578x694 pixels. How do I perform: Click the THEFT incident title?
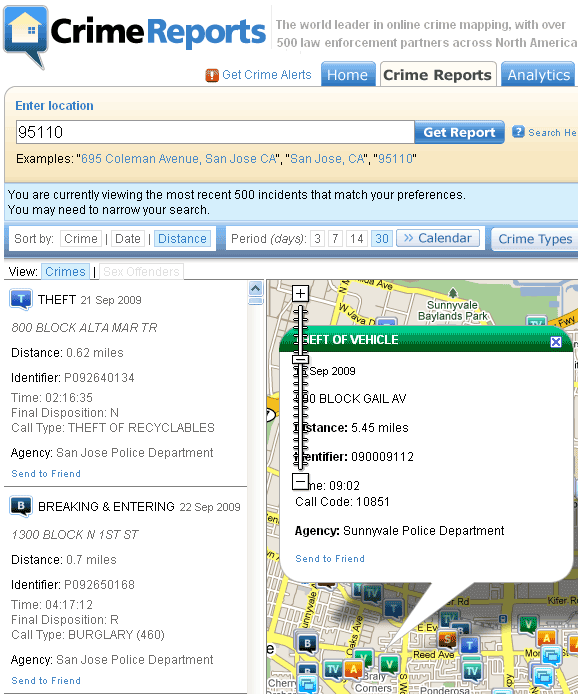(x=57, y=300)
